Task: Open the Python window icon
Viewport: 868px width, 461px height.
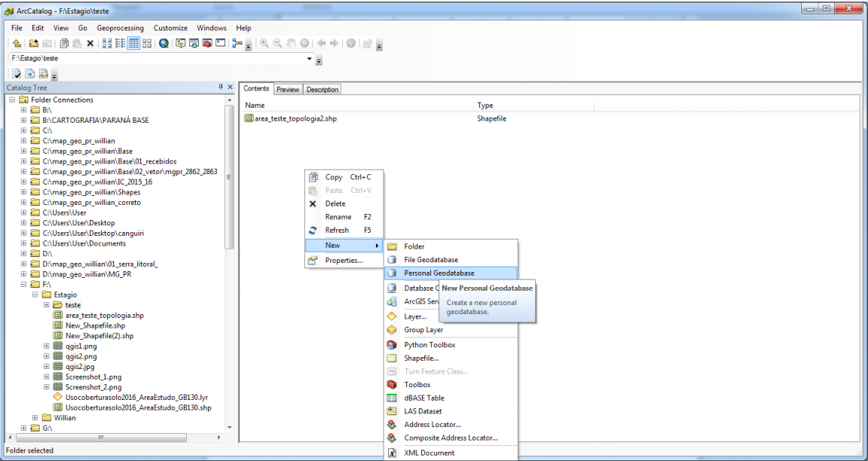Action: click(220, 43)
